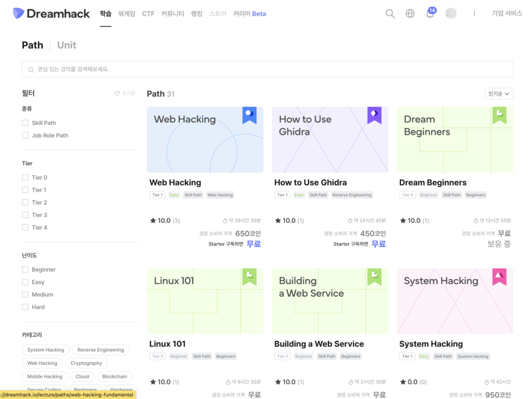Screen dimensions: 532x399
Task: Open the Dream Beginners course title
Action: pos(433,182)
